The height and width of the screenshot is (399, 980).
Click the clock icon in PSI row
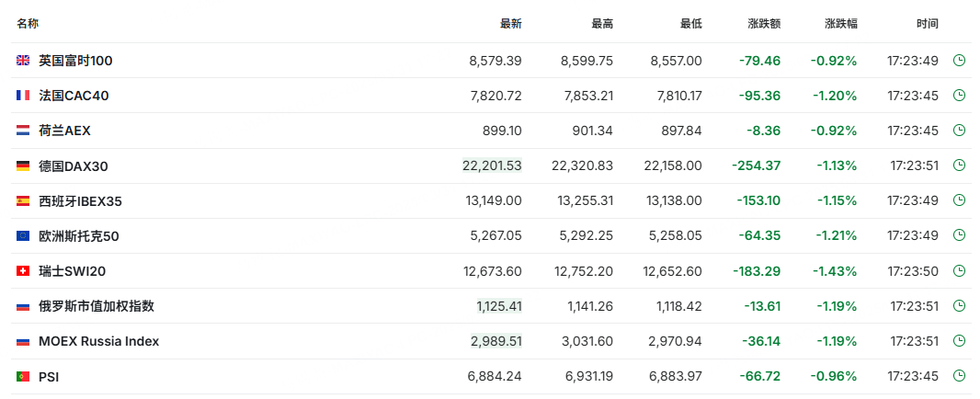[959, 376]
